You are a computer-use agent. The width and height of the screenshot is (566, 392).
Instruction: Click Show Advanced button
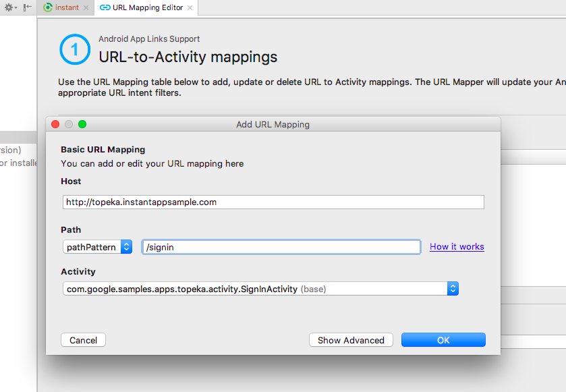[351, 340]
